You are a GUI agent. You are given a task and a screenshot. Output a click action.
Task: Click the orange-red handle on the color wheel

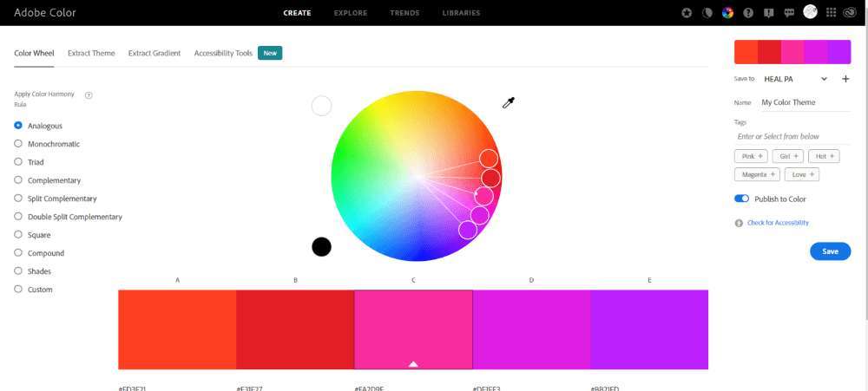click(488, 158)
